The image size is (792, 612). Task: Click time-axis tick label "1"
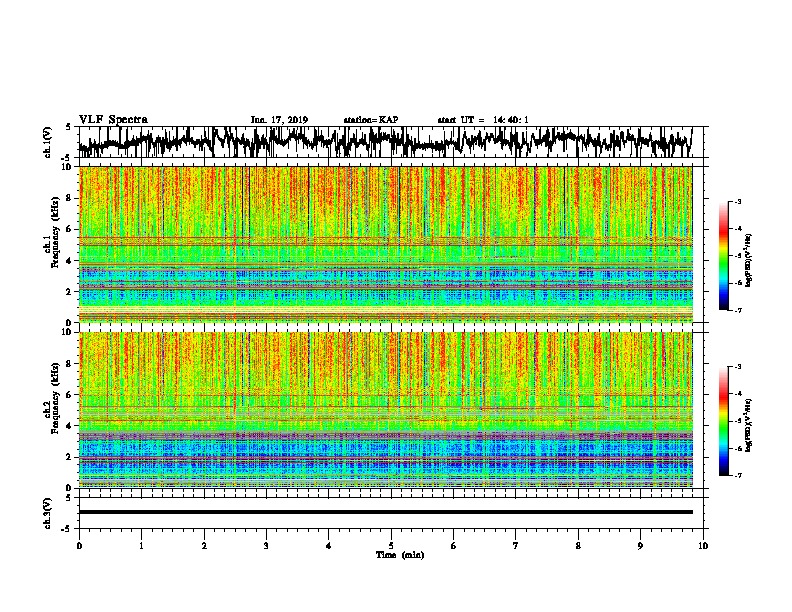141,545
